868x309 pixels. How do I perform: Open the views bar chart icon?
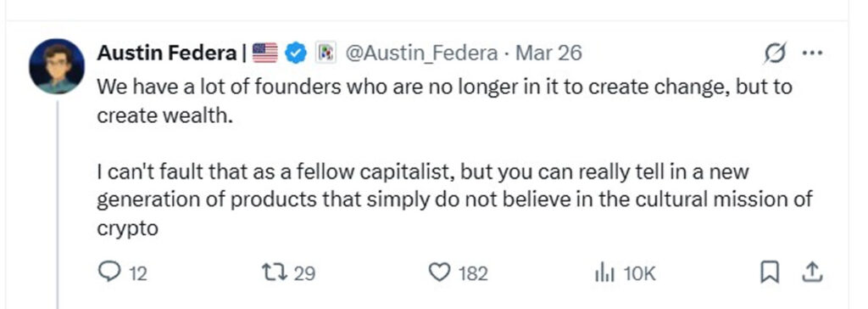pos(604,272)
